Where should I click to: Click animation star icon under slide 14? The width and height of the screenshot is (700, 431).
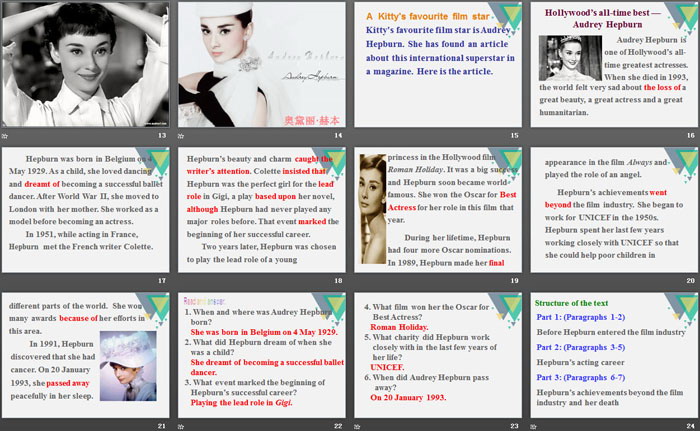coord(181,136)
